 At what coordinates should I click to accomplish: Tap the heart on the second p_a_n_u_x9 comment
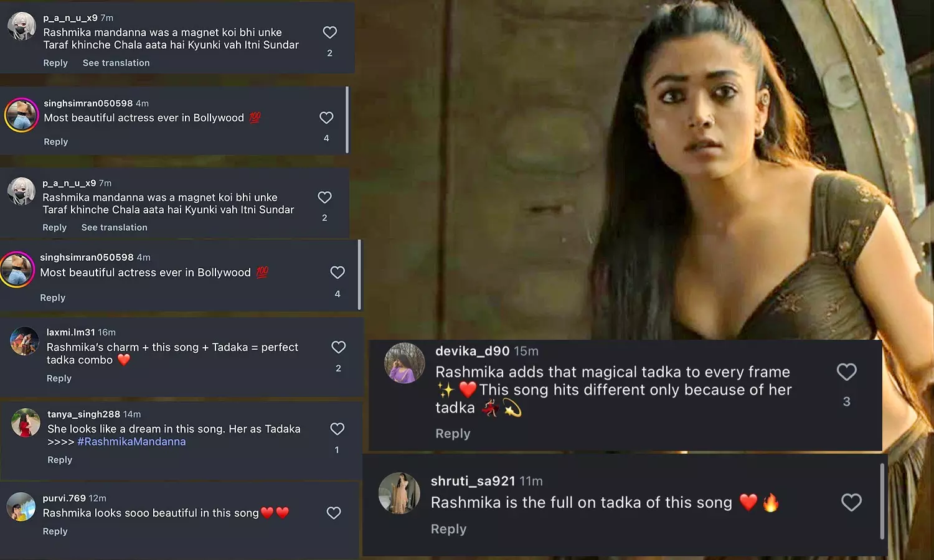click(x=324, y=197)
